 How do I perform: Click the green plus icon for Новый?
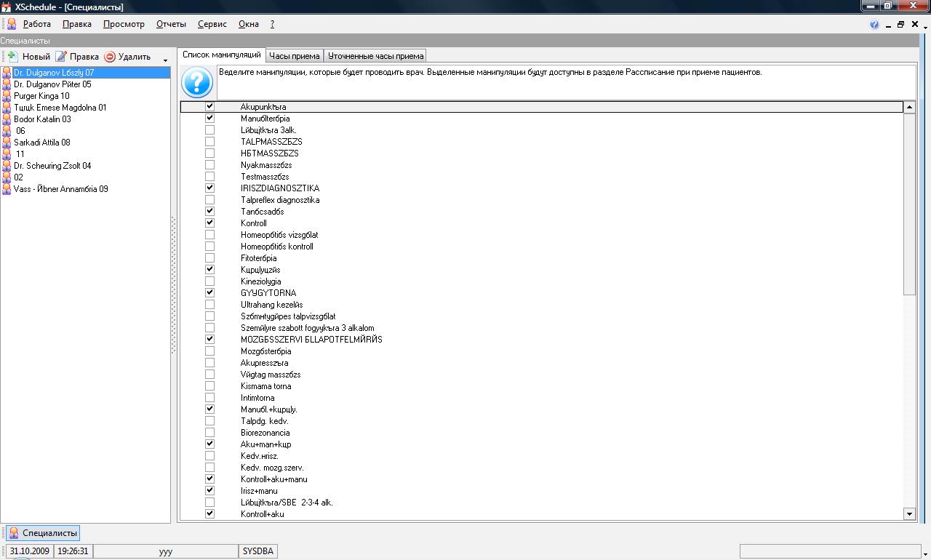tap(12, 57)
